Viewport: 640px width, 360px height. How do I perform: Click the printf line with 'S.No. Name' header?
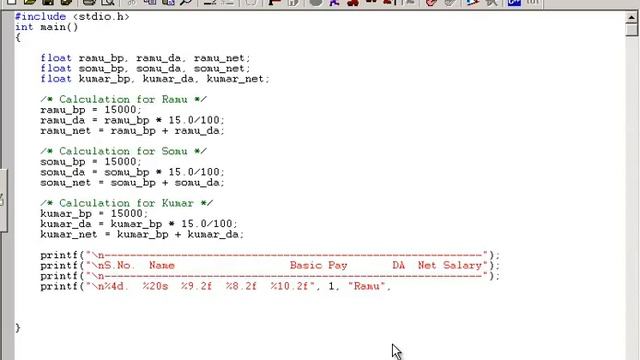coord(270,266)
